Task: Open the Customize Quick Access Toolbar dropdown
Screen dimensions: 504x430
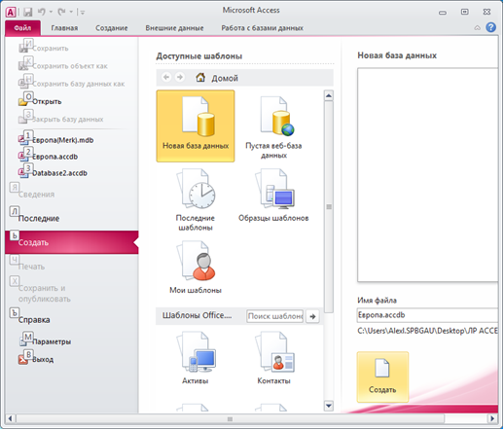Action: (83, 13)
